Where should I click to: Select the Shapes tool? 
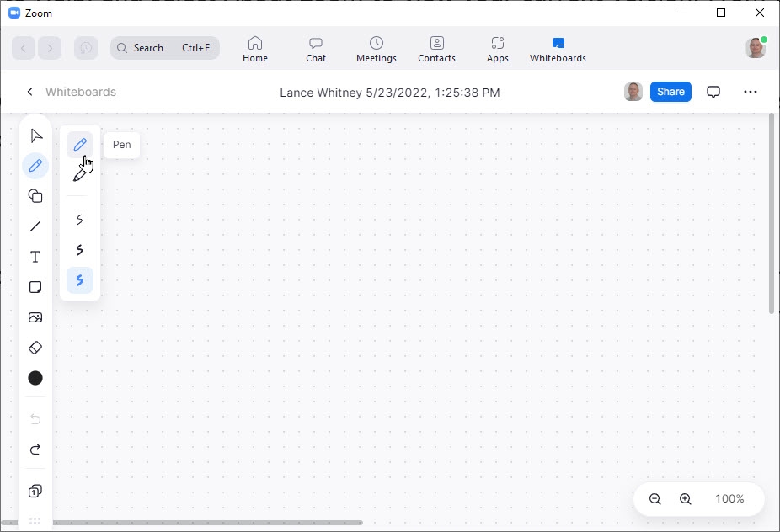click(x=35, y=196)
